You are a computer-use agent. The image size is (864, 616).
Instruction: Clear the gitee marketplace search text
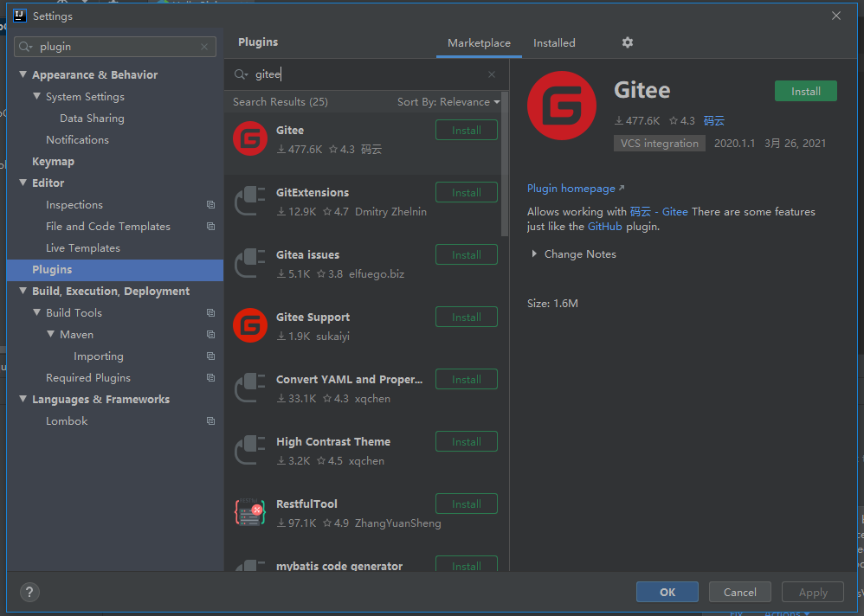tap(492, 74)
